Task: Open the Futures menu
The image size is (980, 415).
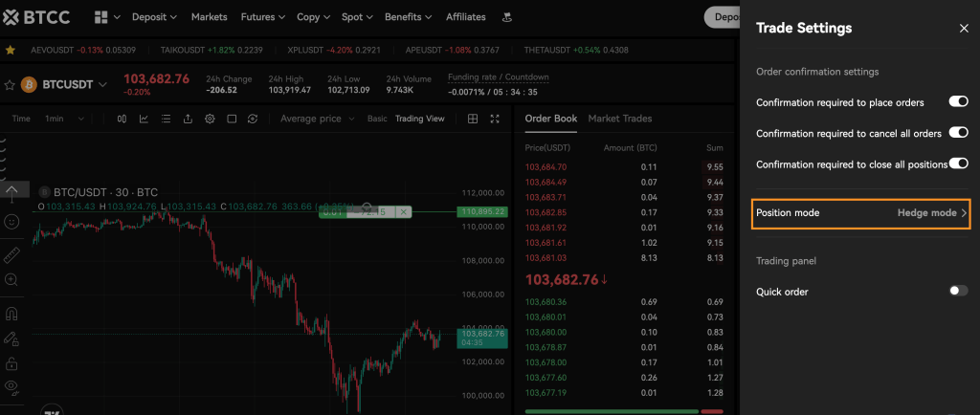Action: click(x=263, y=17)
